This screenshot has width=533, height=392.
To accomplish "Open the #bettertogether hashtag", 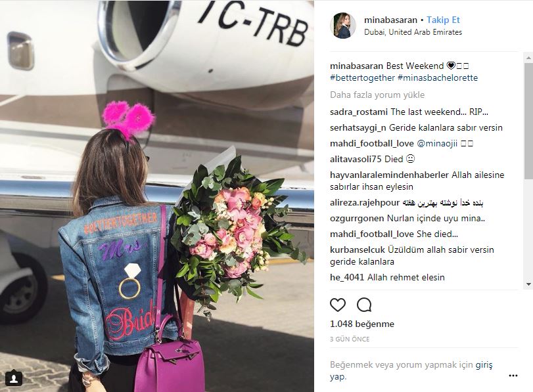I will tap(362, 77).
